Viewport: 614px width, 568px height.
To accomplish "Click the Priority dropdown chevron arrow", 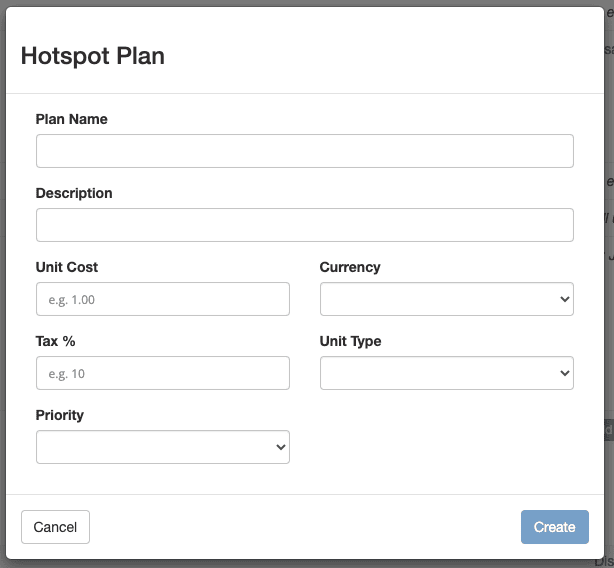I will click(280, 447).
